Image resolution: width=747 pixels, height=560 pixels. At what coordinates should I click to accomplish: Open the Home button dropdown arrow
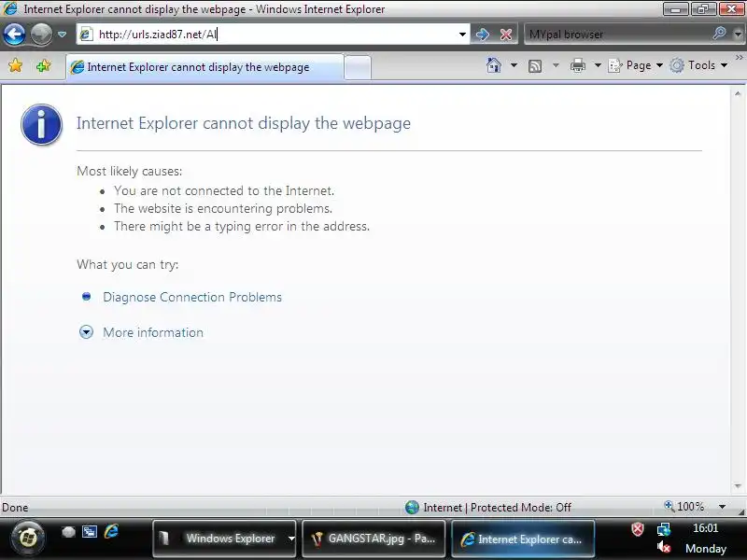click(514, 65)
